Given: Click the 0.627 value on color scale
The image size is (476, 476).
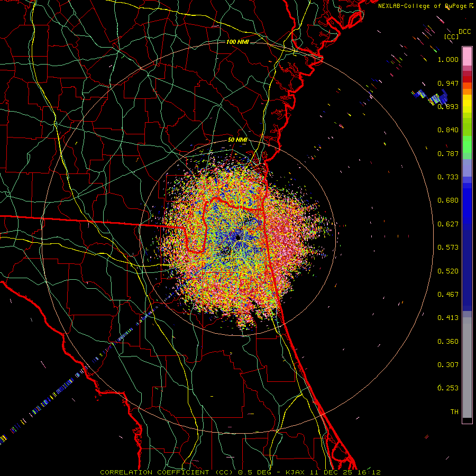Looking at the screenshot, I should pyautogui.click(x=448, y=224).
